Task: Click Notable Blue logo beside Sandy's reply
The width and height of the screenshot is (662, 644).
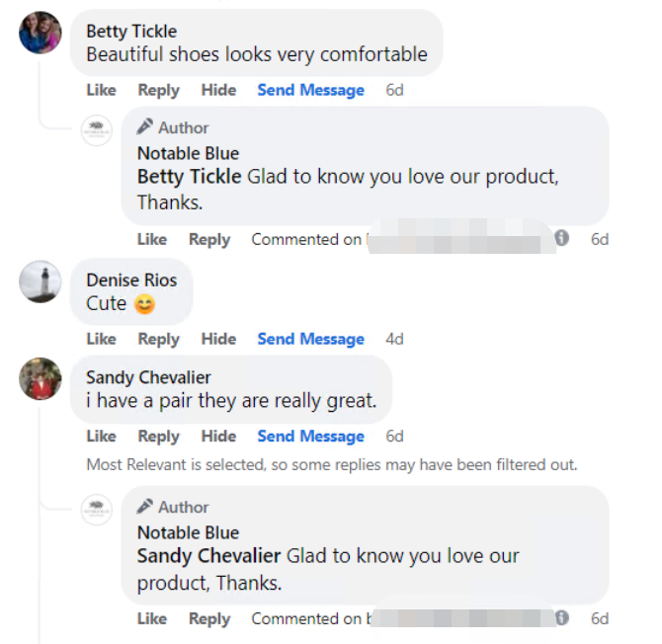Action: tap(96, 510)
